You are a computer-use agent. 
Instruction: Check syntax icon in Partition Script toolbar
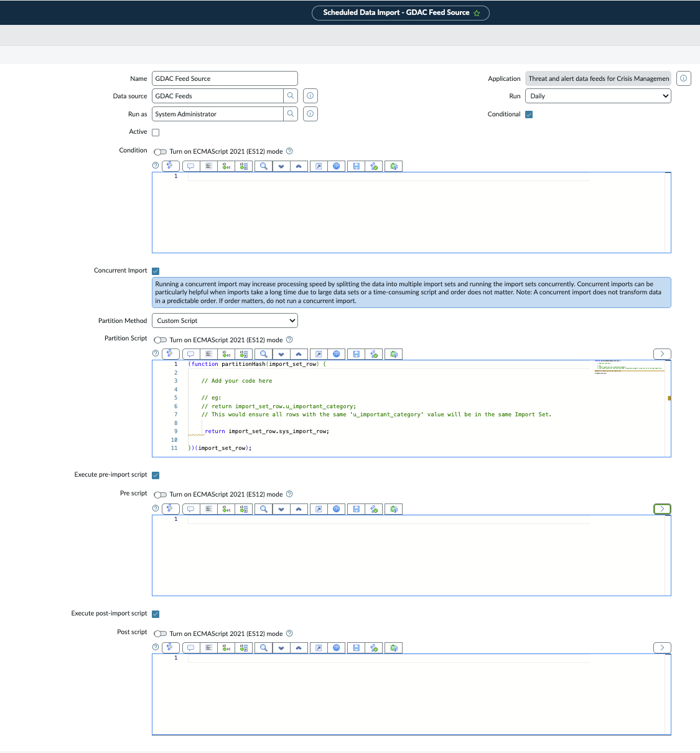click(374, 354)
